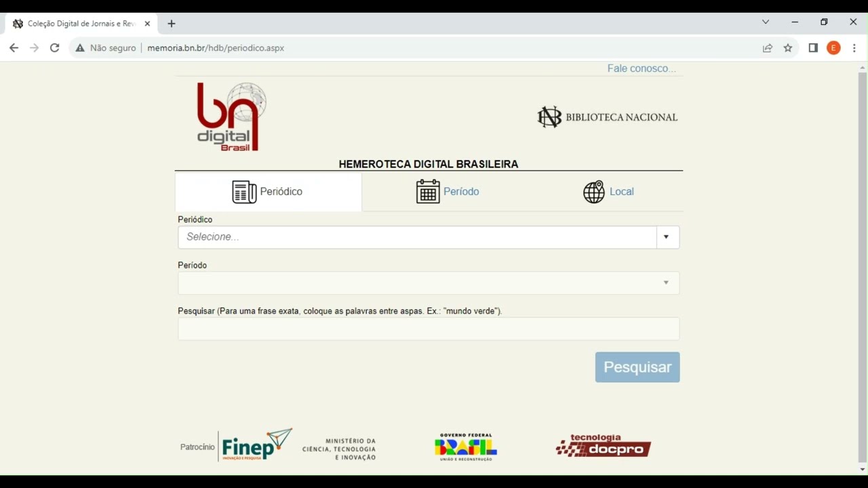Switch to the Período tab
868x488 pixels.
tap(448, 192)
